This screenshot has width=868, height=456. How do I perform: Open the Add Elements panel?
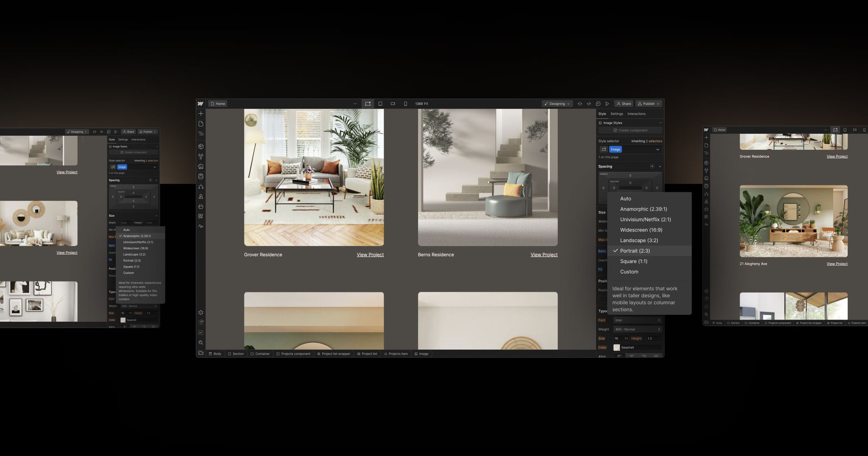point(201,113)
